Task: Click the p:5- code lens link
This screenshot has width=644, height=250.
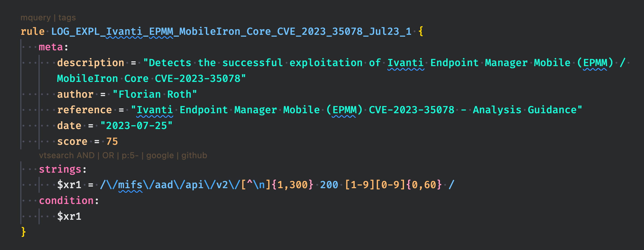Action: tap(130, 156)
